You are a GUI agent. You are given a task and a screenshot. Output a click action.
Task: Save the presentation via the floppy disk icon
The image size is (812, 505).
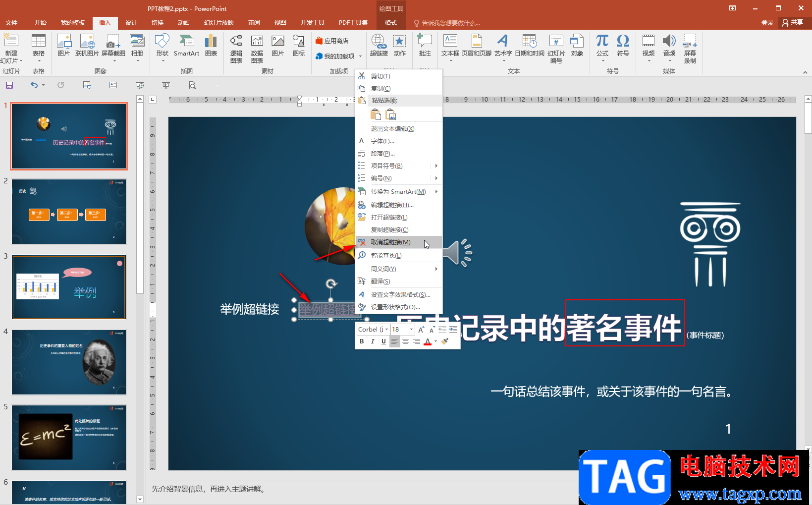9,85
